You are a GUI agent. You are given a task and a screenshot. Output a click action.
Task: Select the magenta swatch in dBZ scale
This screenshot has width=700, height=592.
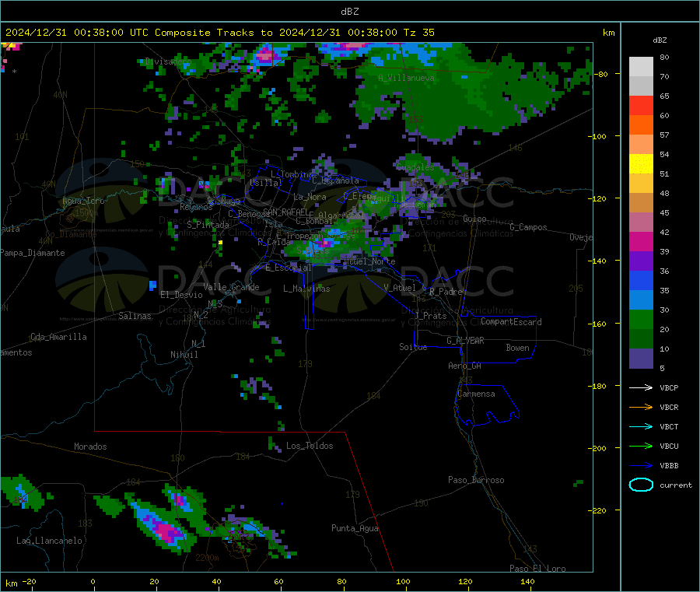(641, 241)
